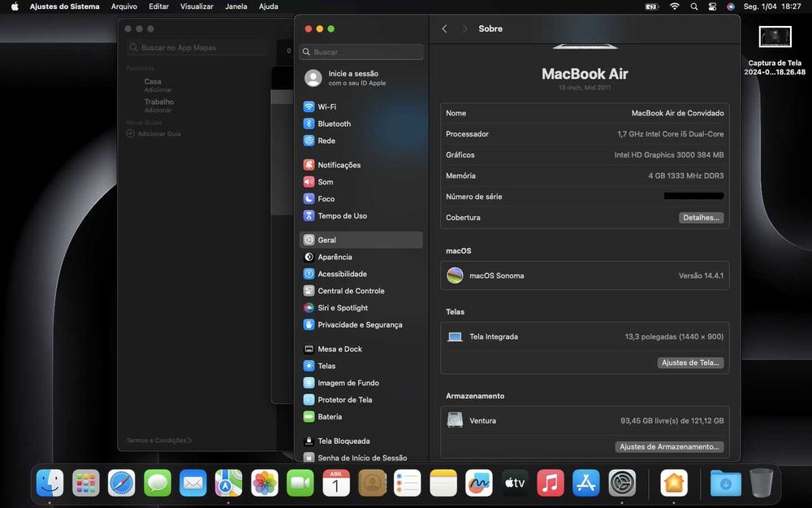Open Music from the Dock
812x508 pixels.
551,483
